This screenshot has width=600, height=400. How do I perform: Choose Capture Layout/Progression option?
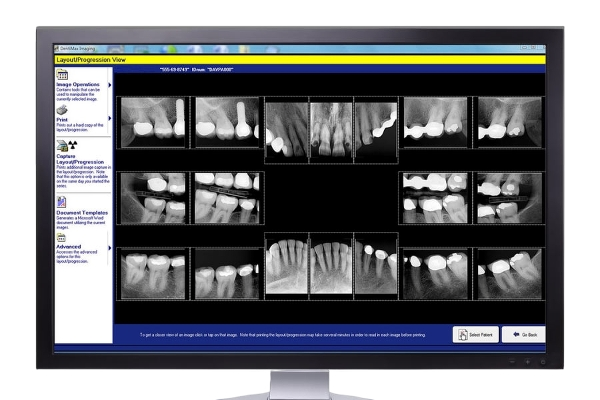coord(80,161)
